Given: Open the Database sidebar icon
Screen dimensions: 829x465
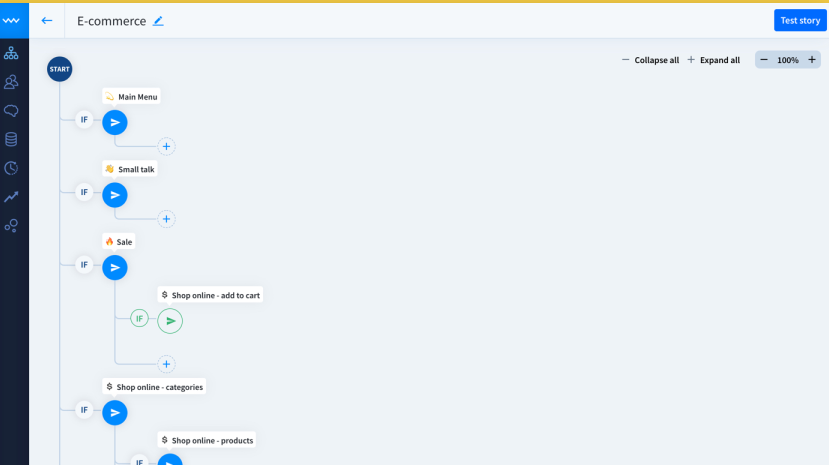Looking at the screenshot, I should point(11,139).
